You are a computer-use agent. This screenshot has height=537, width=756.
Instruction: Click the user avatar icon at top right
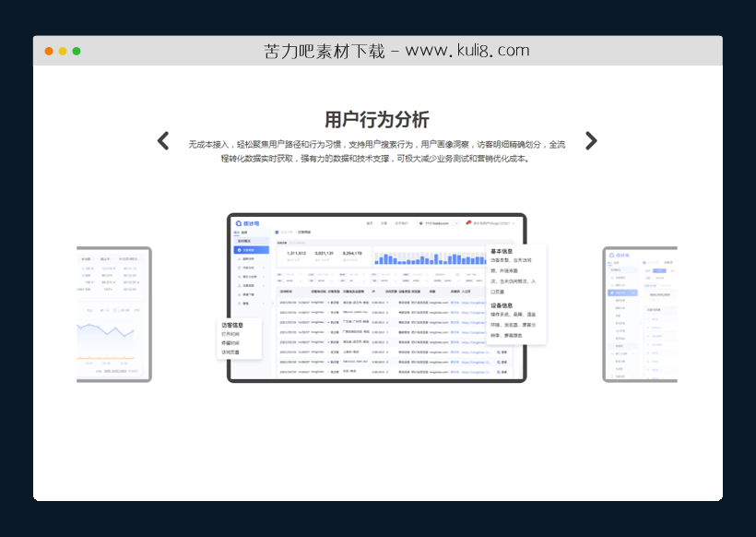(467, 221)
